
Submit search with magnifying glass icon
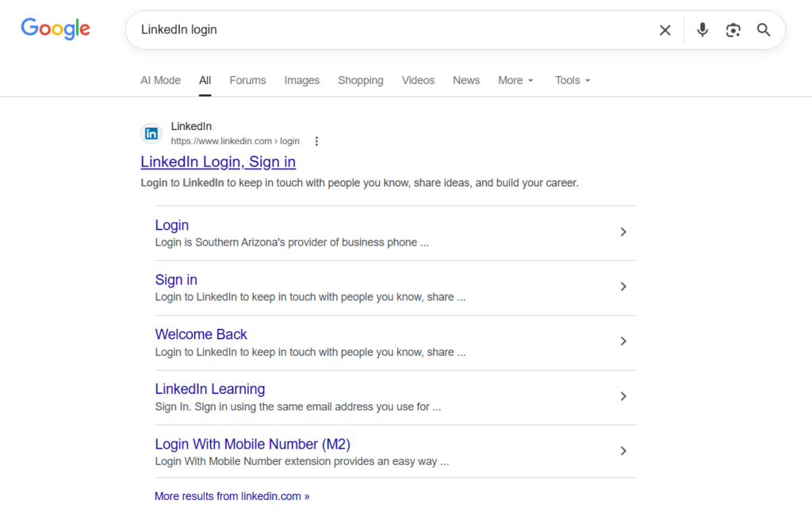tap(764, 30)
